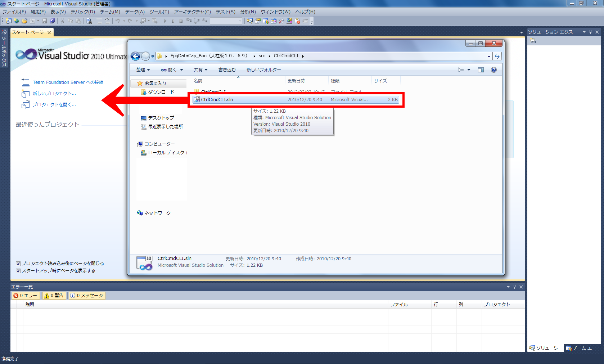Click the '新しいフォルダー' button in Explorer
Viewport: 604px width, 364px height.
coord(263,70)
